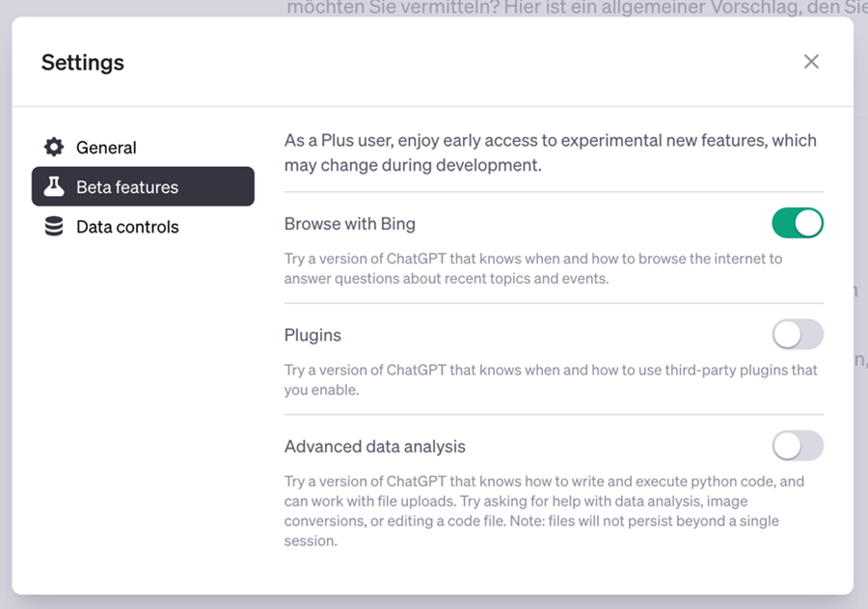Switch to the Data controls tab label
This screenshot has height=609, width=868.
coord(127,227)
